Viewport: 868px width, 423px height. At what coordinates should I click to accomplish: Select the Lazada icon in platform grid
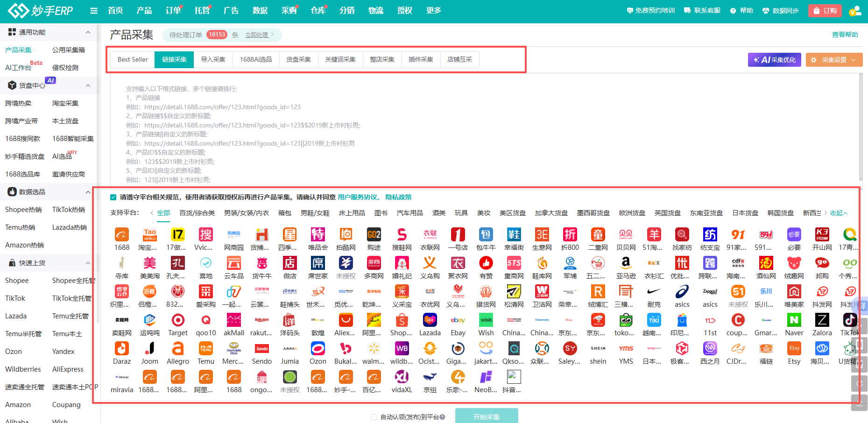tap(430, 320)
